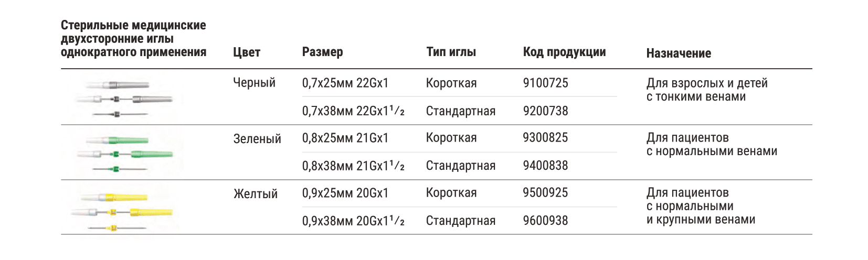Image resolution: width=868 pixels, height=260 pixels.
Task: Click the 'Желтый' color label
Action: 256,194
